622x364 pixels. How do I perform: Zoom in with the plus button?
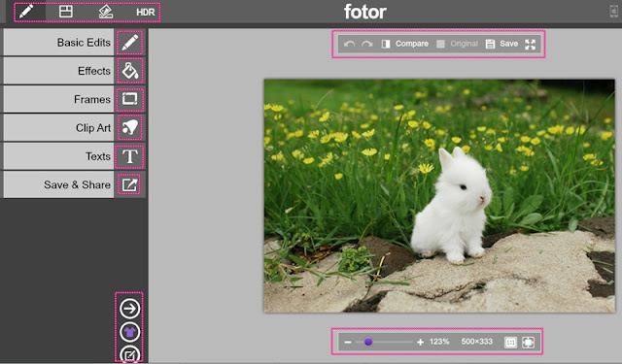pos(421,342)
